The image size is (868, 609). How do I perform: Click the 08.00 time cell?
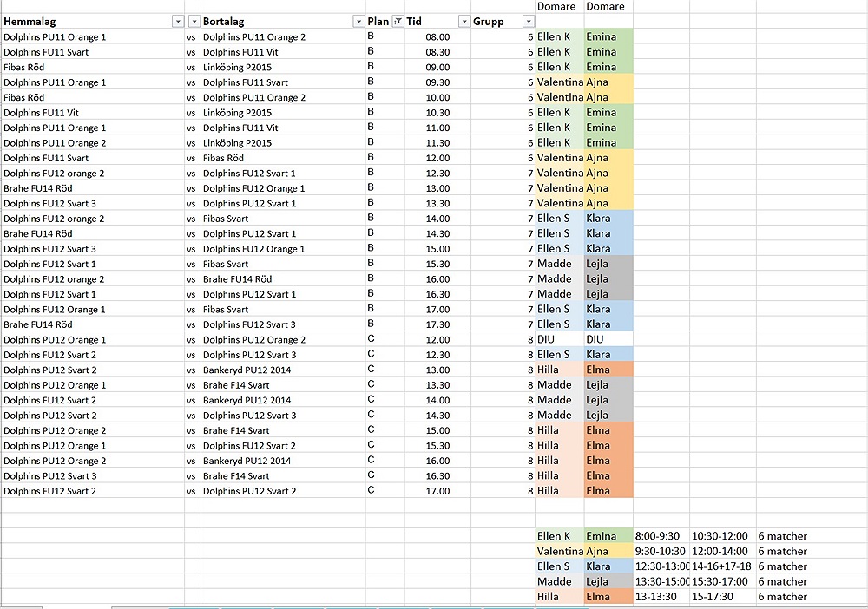point(437,37)
